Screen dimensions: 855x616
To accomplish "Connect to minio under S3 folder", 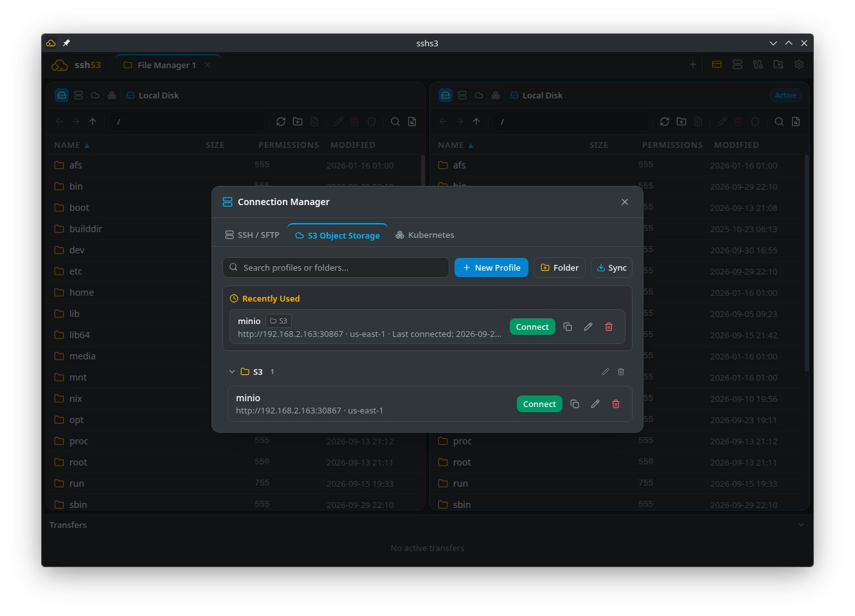I will (x=539, y=404).
